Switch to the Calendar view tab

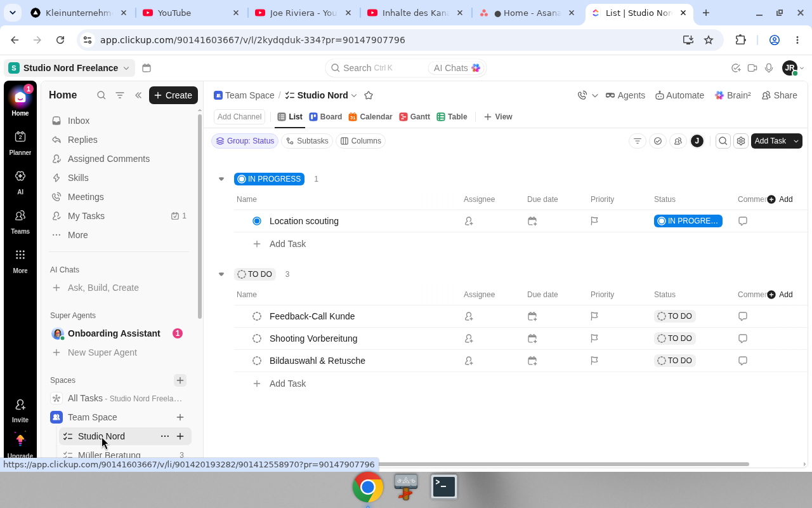[x=370, y=117]
